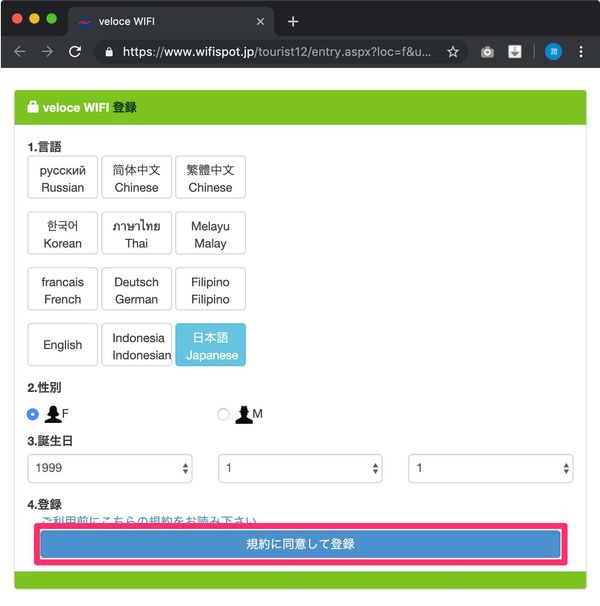Image resolution: width=600 pixels, height=606 pixels.
Task: Open the birth day dropdown
Action: [491, 468]
